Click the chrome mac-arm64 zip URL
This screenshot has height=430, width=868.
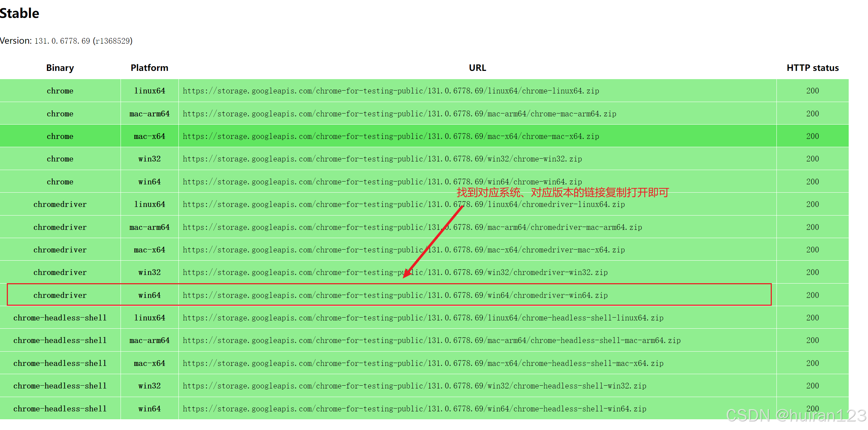399,114
